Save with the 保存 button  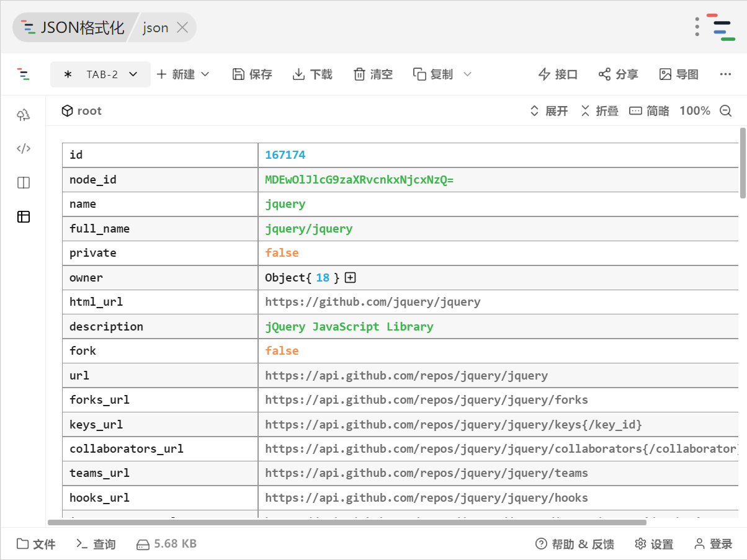click(x=252, y=74)
